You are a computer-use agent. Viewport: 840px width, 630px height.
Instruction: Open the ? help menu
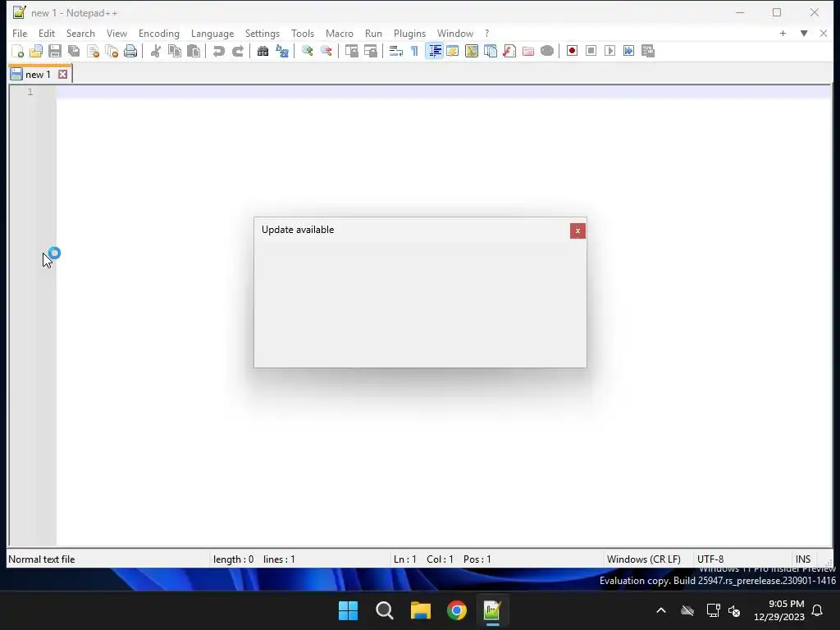pyautogui.click(x=487, y=33)
